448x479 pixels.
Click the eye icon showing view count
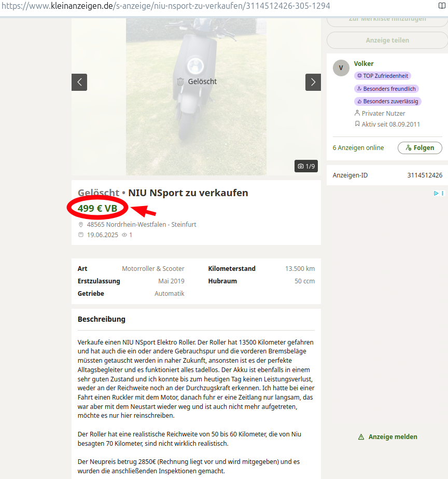[124, 235]
